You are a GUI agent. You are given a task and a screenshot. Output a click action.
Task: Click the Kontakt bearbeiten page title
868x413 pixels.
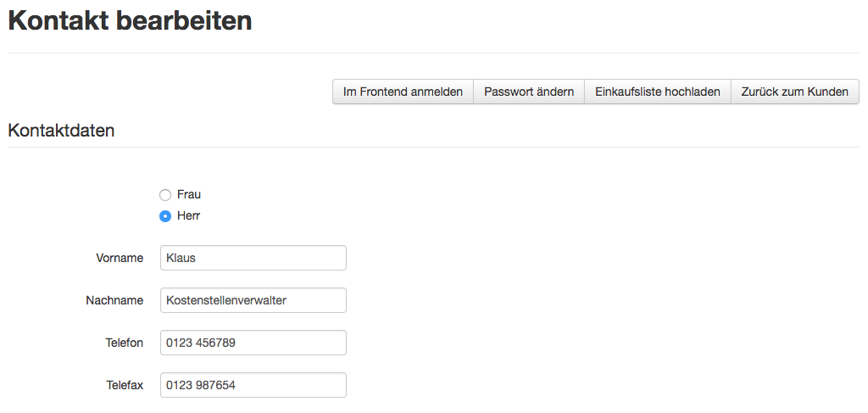click(130, 21)
